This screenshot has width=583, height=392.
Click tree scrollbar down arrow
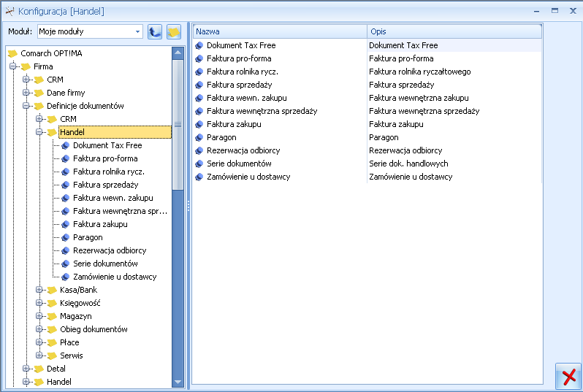point(178,382)
